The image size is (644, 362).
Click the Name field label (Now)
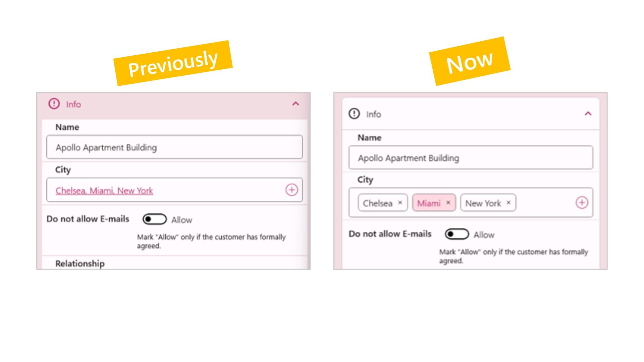[367, 137]
